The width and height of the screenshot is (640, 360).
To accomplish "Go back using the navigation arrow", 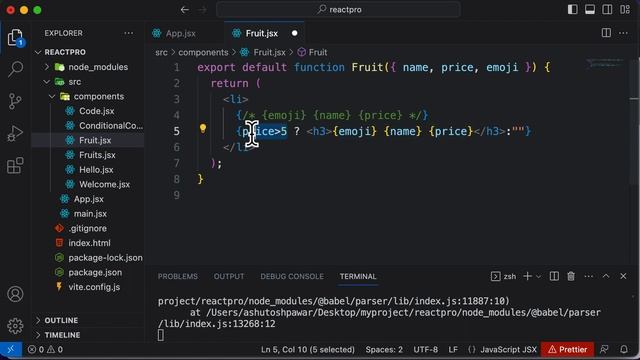I will point(184,9).
